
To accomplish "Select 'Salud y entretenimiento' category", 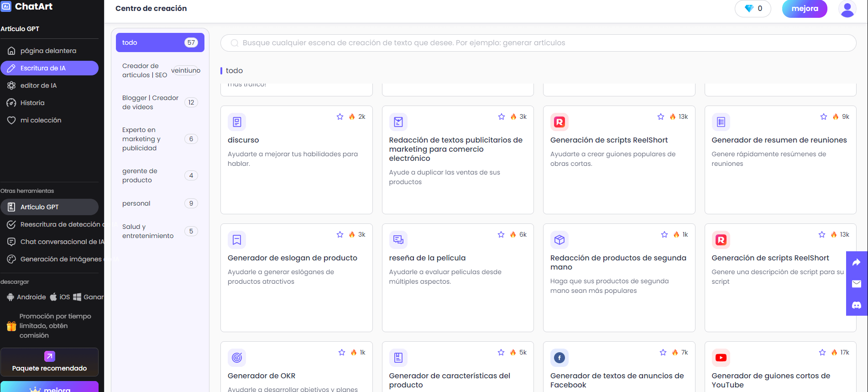I will (x=160, y=231).
